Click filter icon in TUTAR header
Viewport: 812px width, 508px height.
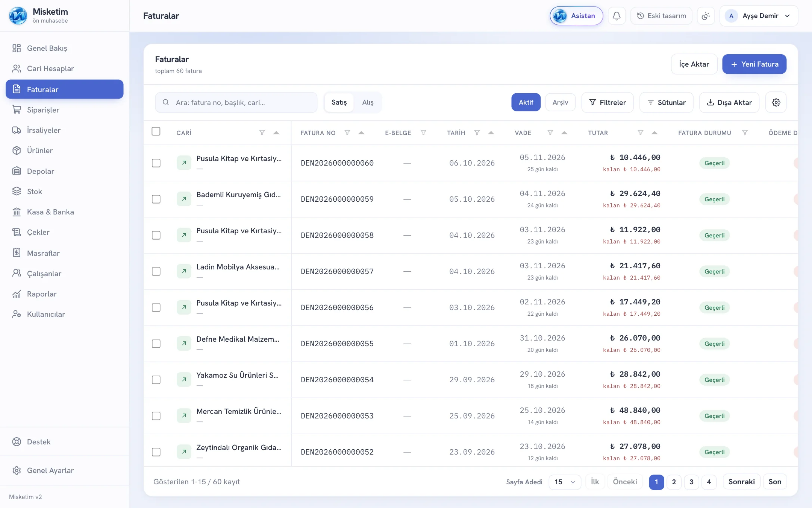[641, 133]
